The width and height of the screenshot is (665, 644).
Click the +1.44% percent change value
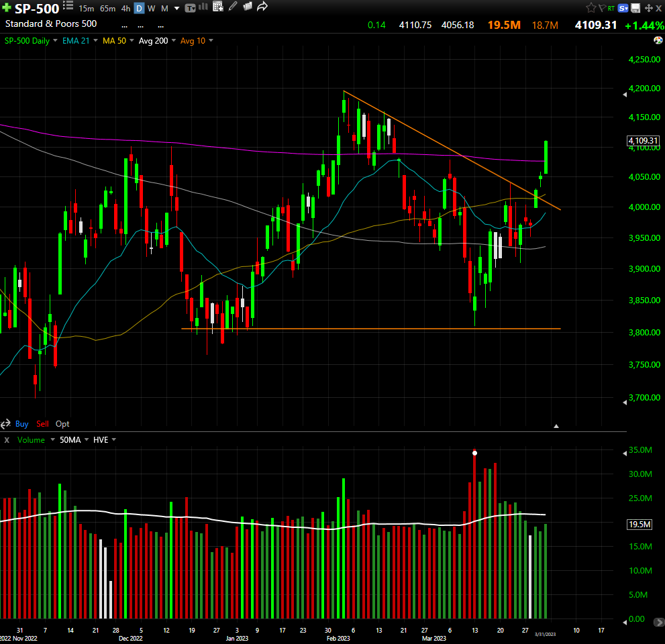pos(644,25)
